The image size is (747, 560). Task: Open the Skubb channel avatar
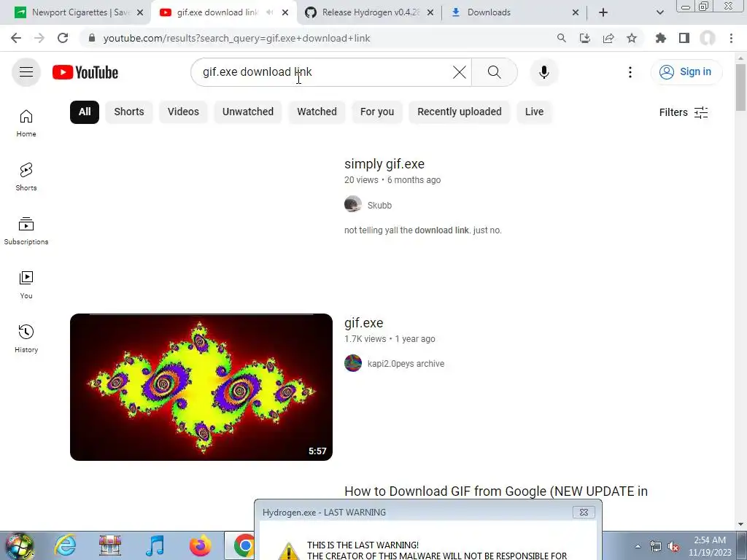click(353, 204)
